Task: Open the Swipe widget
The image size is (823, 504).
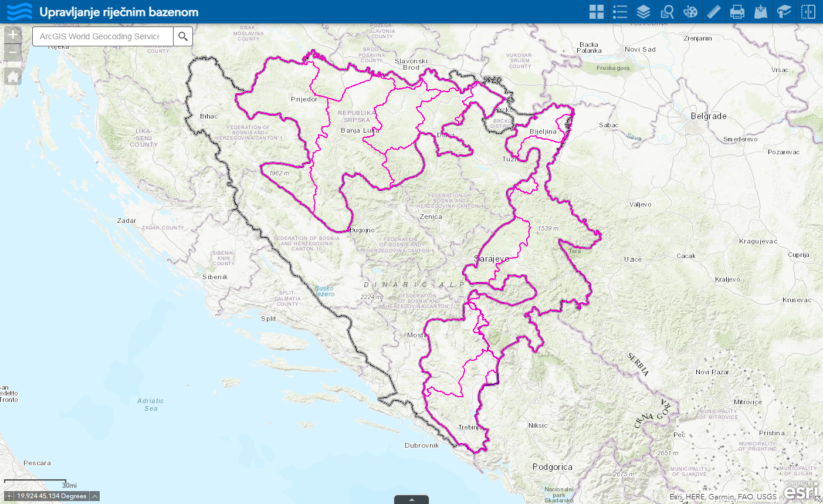Action: coord(808,12)
